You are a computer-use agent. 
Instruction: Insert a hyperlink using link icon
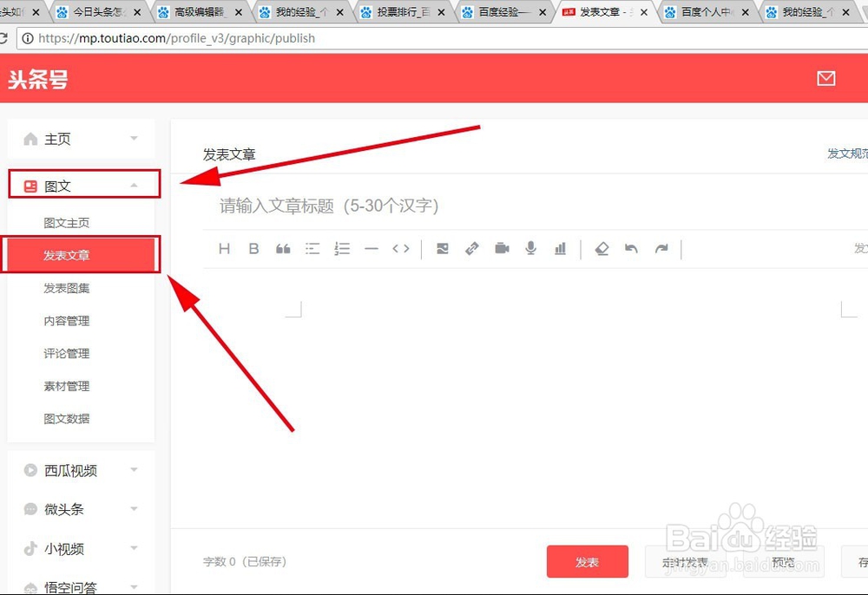pos(472,249)
